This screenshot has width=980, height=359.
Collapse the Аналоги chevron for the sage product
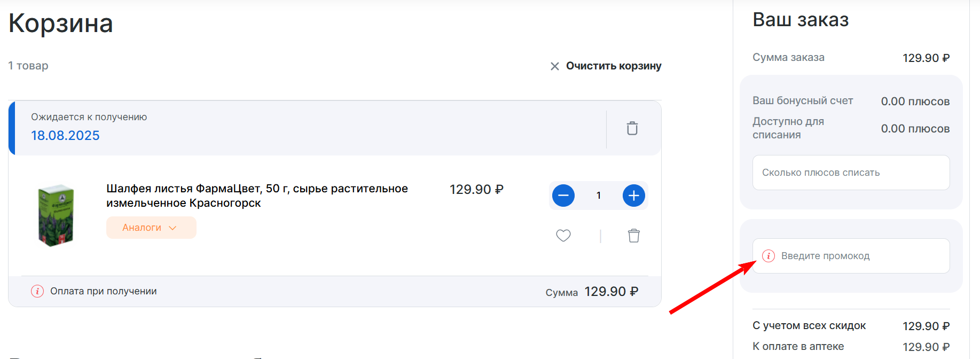(x=173, y=228)
